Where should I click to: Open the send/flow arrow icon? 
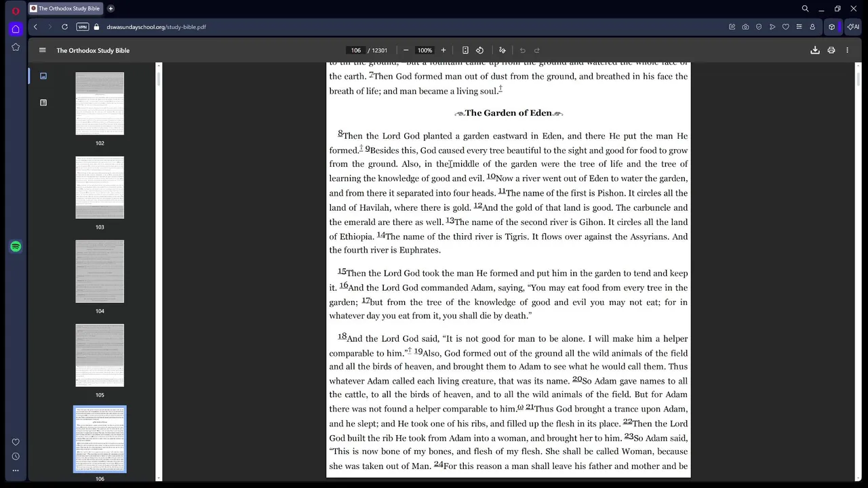pos(772,27)
